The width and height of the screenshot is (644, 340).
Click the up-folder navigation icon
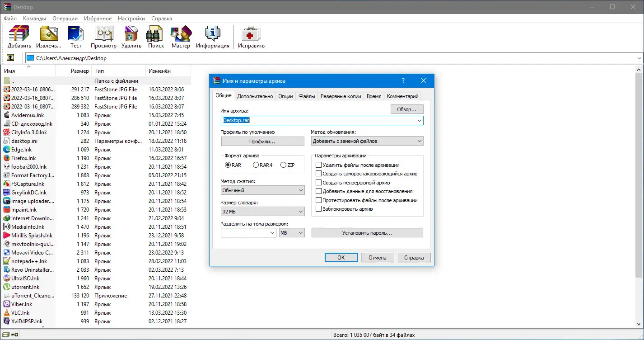click(10, 58)
